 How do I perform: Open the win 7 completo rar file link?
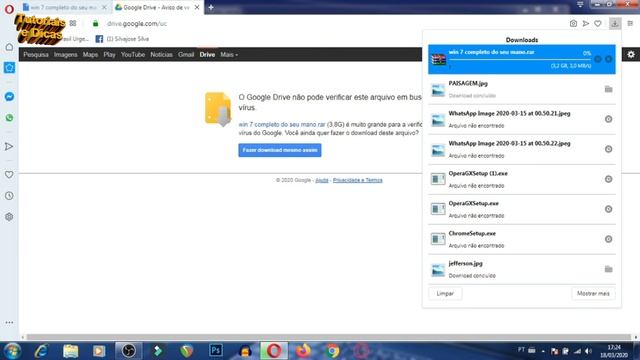pyautogui.click(x=282, y=124)
